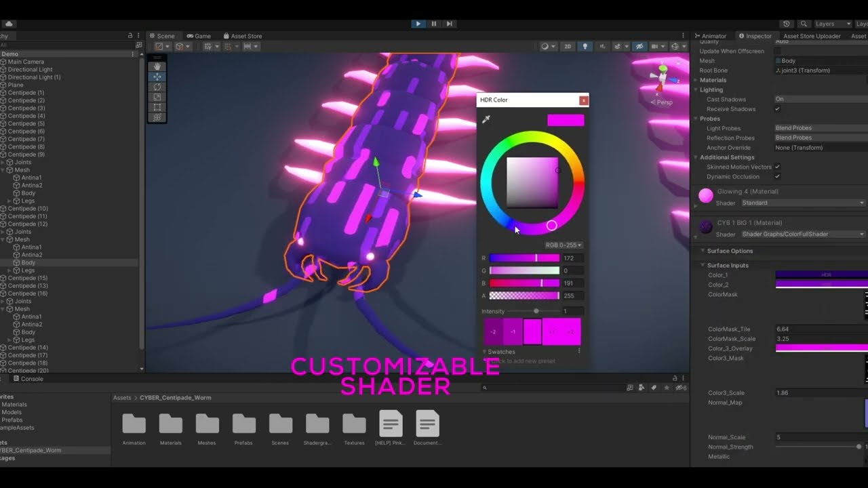Switch to the Asset Store tab
Image resolution: width=868 pixels, height=488 pixels.
pos(243,36)
